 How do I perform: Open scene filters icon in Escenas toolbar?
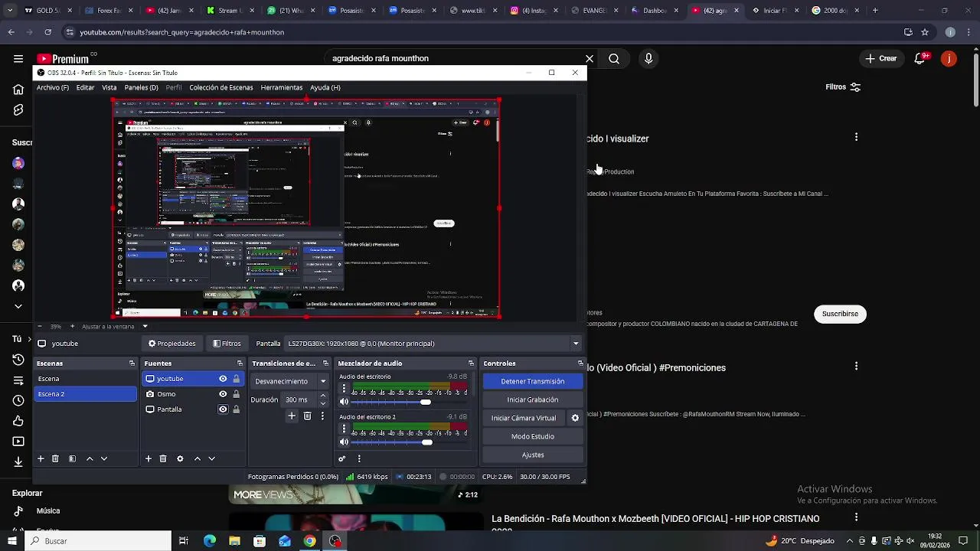click(x=72, y=458)
